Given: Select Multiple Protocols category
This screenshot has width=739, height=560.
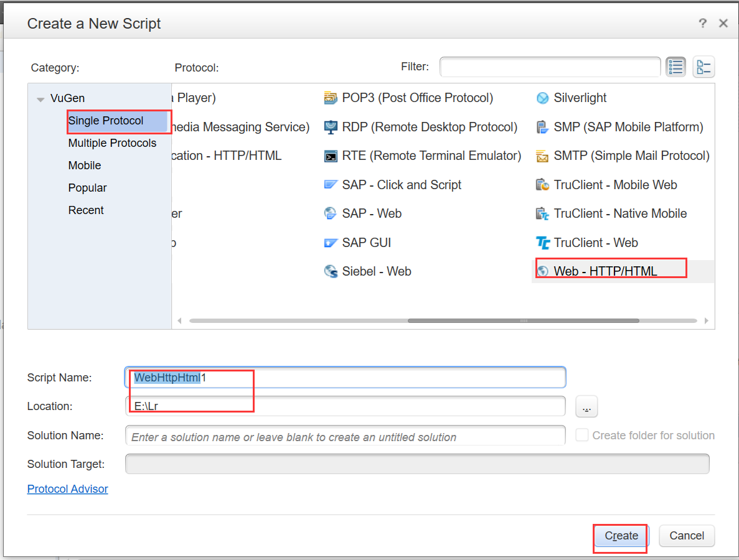Looking at the screenshot, I should pos(112,143).
